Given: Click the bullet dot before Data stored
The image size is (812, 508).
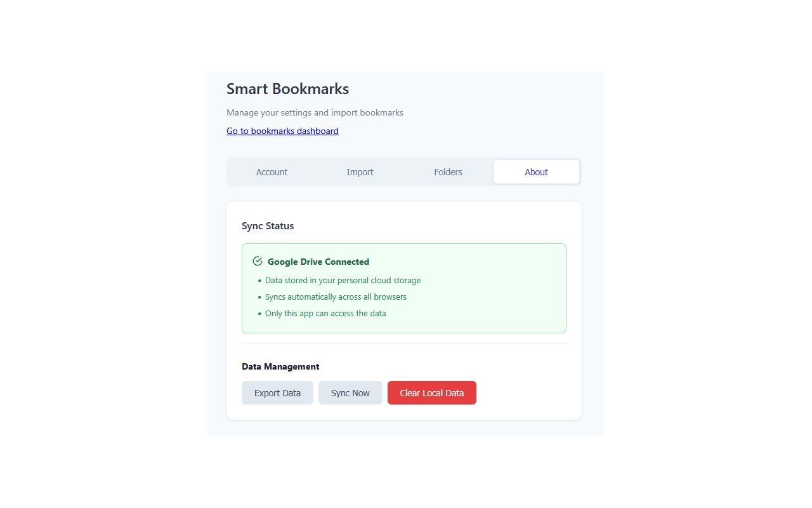Looking at the screenshot, I should pyautogui.click(x=259, y=281).
